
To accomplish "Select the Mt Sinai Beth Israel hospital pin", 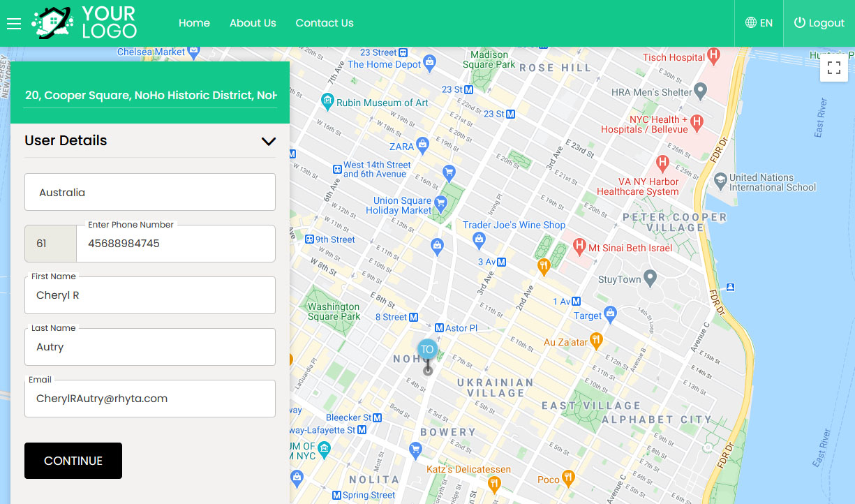I will click(579, 246).
